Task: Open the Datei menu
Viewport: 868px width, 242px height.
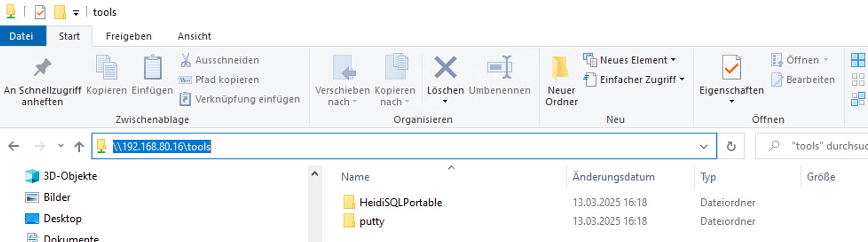Action: 21,36
